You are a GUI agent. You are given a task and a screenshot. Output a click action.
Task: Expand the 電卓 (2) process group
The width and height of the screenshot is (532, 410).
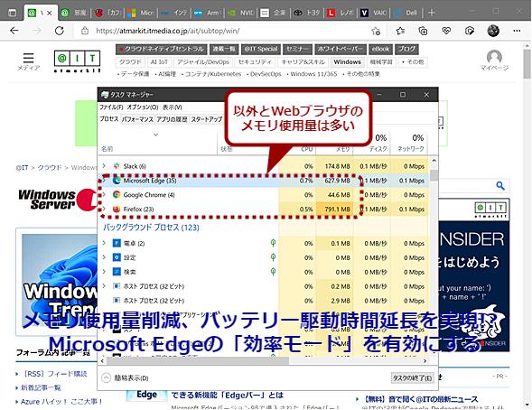pos(104,243)
